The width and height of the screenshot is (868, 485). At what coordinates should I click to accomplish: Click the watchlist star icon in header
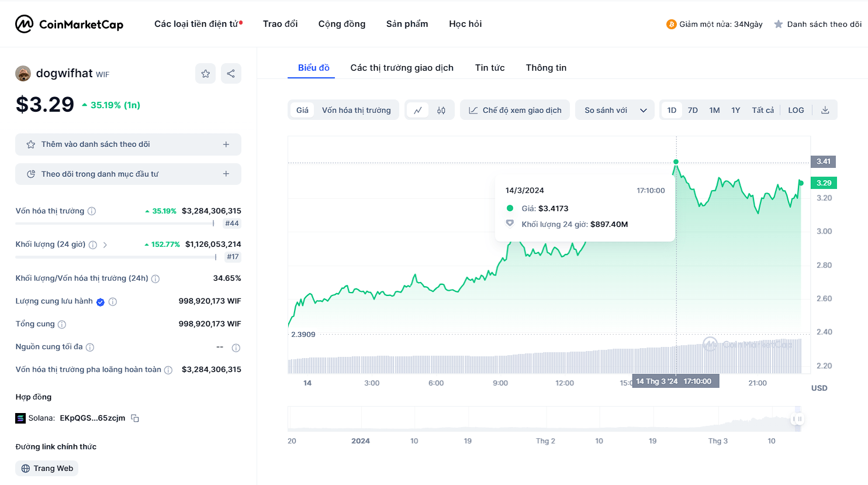pyautogui.click(x=779, y=24)
